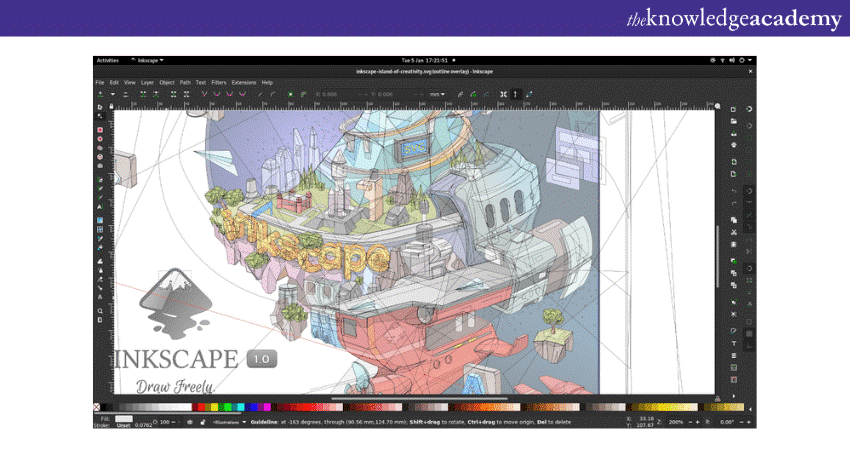
Task: Toggle current layer visibility in status bar
Action: pos(191,422)
